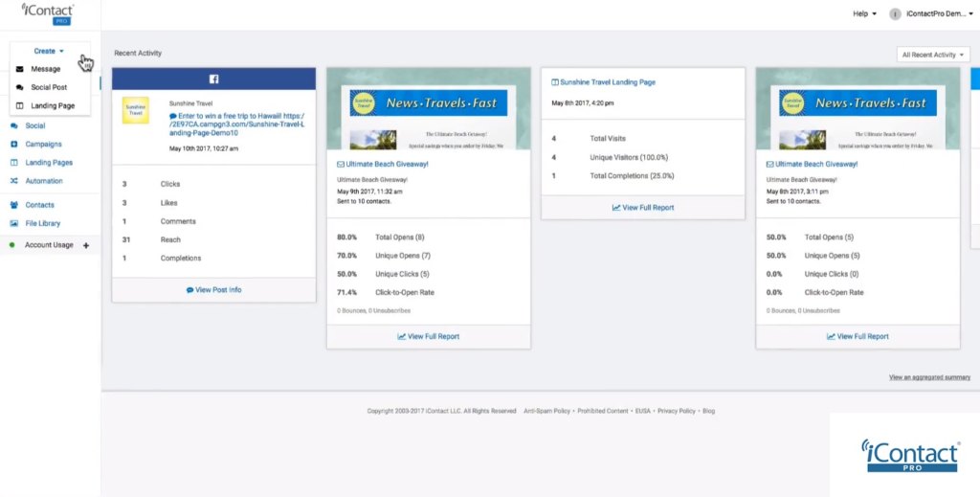This screenshot has width=980, height=497.
Task: Expand Account Usage with the plus icon
Action: point(86,246)
